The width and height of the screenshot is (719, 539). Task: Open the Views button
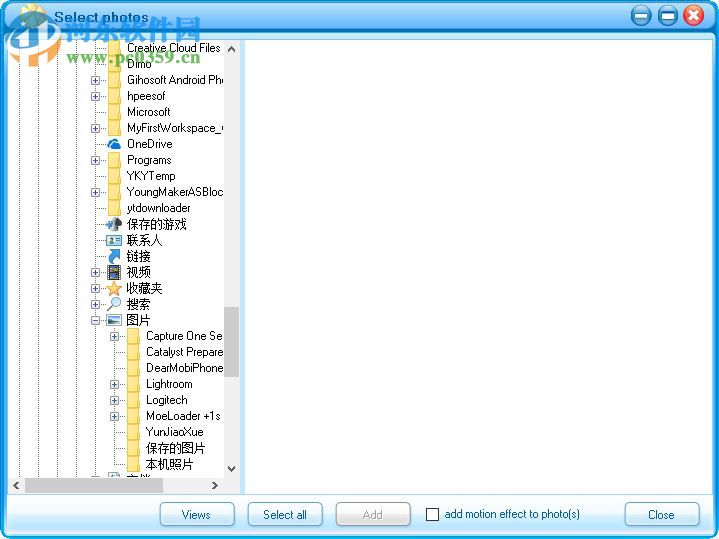(x=197, y=514)
